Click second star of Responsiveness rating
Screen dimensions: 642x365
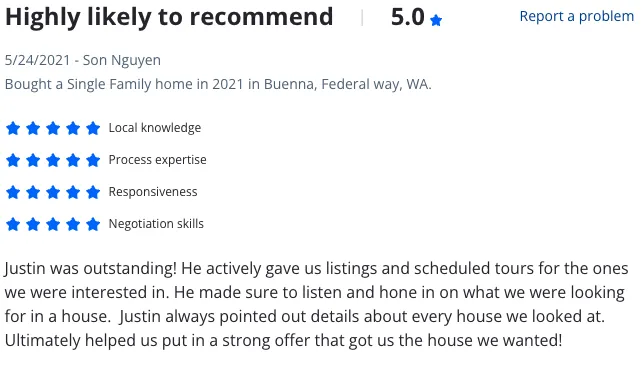33,192
